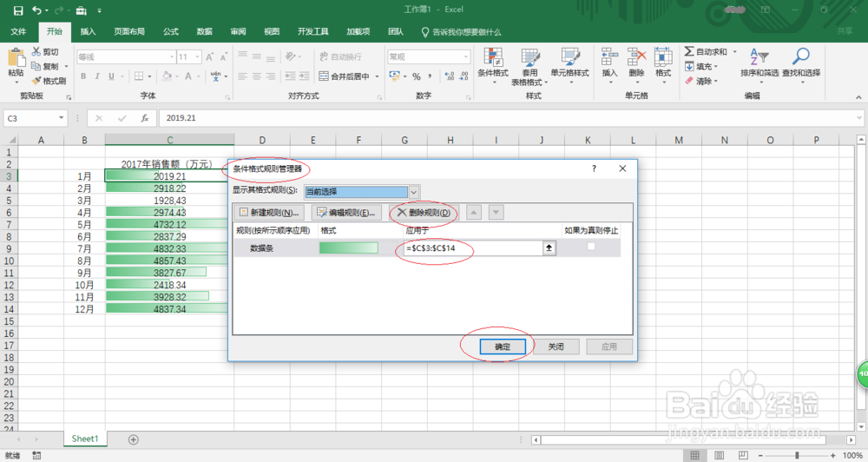
Task: Click comma style icon
Action: pos(431,76)
